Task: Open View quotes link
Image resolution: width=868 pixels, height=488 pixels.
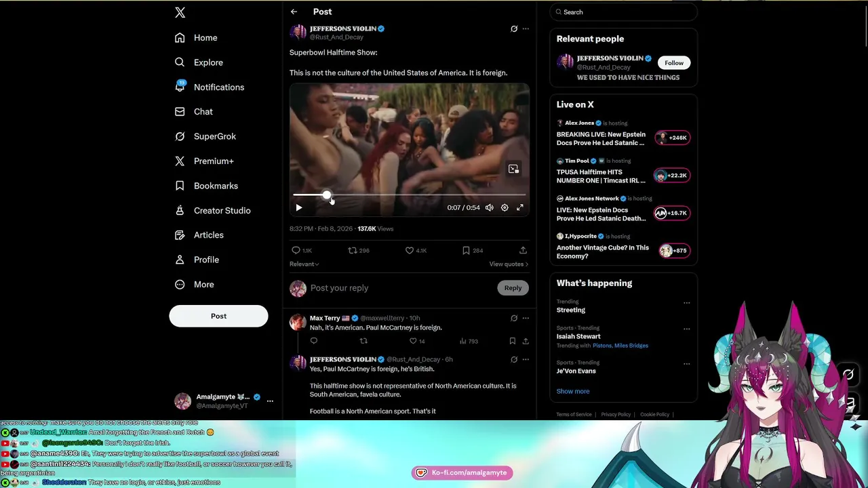Action: [x=509, y=264]
